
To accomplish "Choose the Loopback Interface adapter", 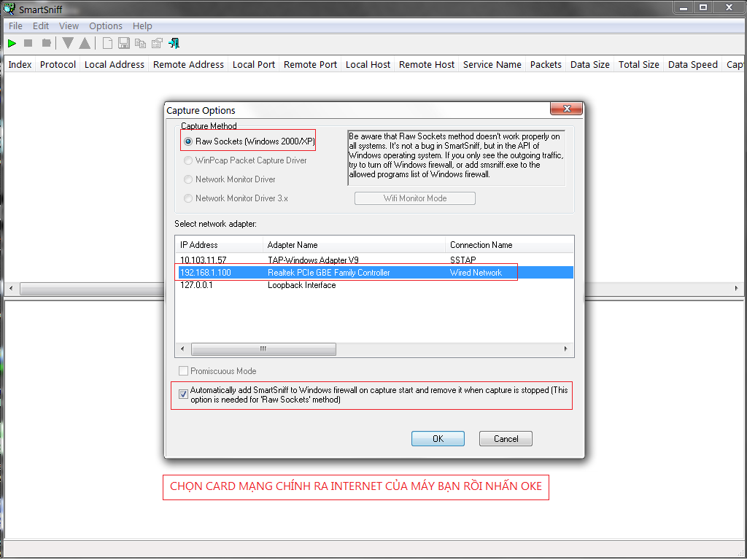I will [301, 285].
